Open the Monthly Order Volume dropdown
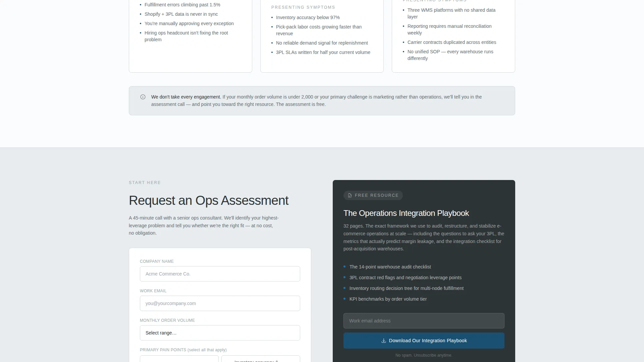 (x=220, y=333)
